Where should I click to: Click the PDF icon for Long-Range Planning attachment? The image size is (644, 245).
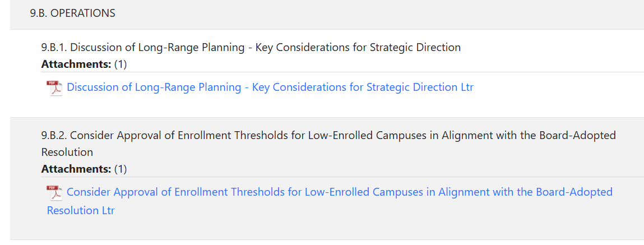(x=54, y=88)
